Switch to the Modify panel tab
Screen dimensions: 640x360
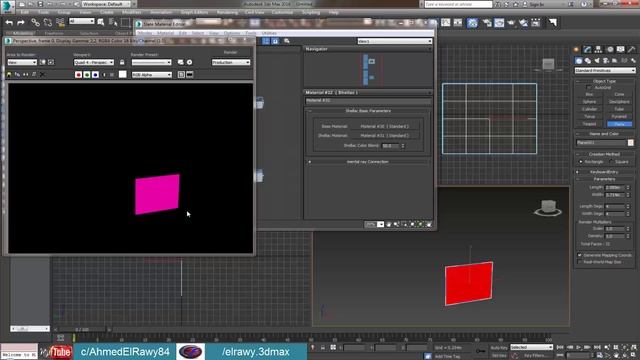[x=588, y=49]
